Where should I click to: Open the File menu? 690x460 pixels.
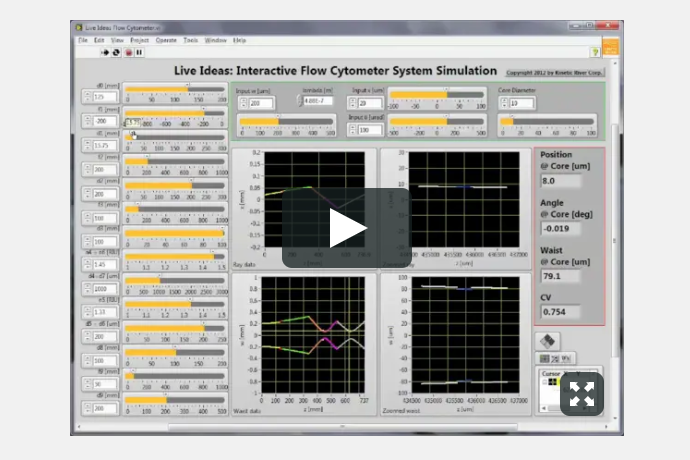(84, 40)
